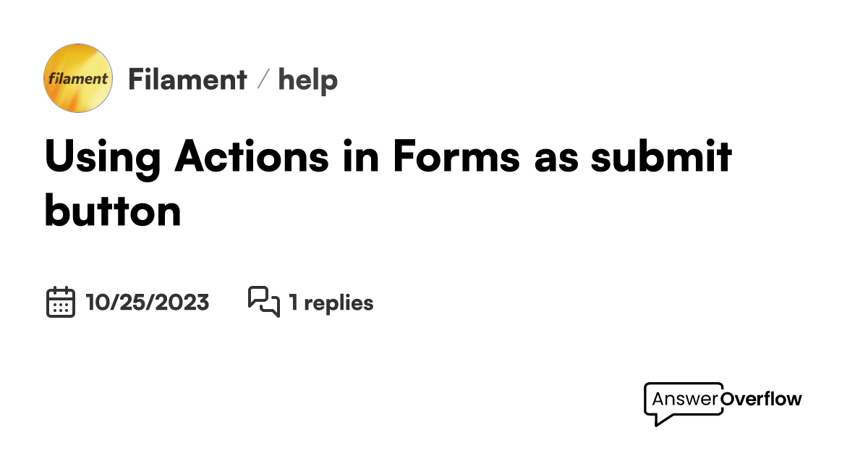Click the replies chat bubbles icon
The image size is (868, 456).
coord(263,302)
